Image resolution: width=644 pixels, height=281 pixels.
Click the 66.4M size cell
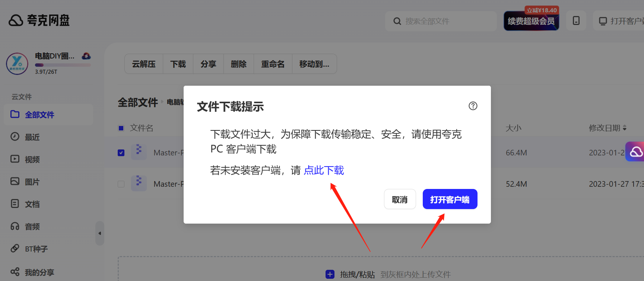point(516,153)
